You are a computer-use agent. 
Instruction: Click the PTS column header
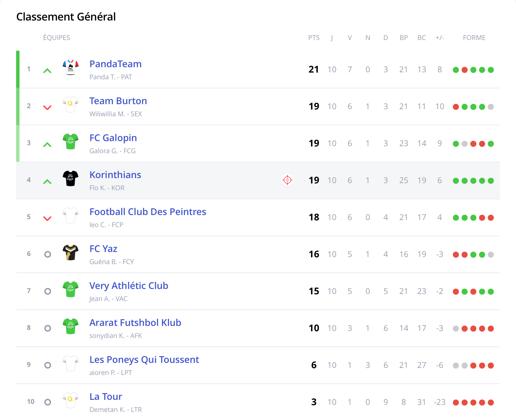click(314, 38)
